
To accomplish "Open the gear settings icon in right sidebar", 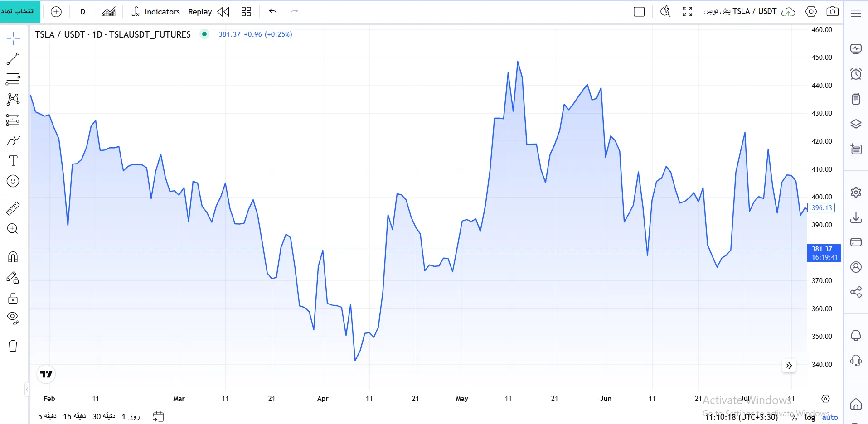I will click(856, 193).
